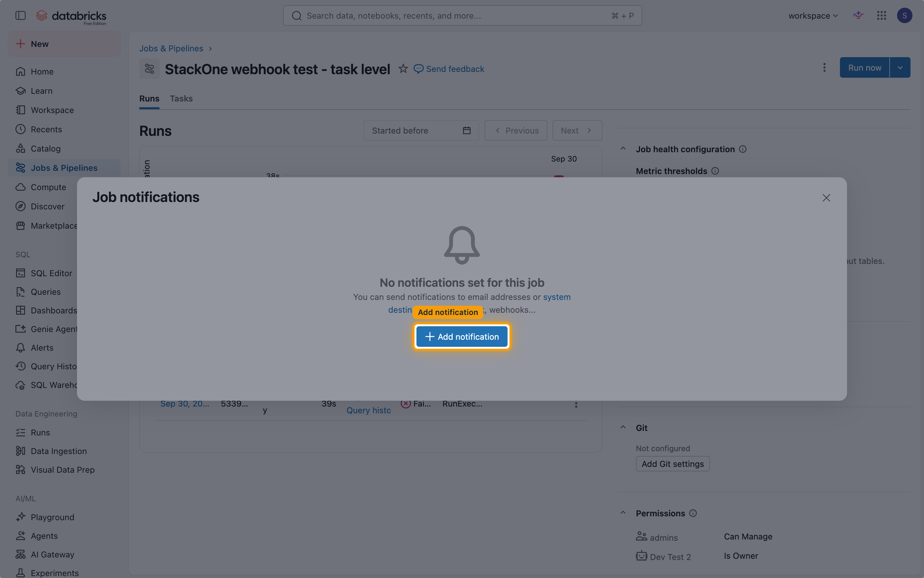Open the Run now dropdown arrow

[x=900, y=68]
